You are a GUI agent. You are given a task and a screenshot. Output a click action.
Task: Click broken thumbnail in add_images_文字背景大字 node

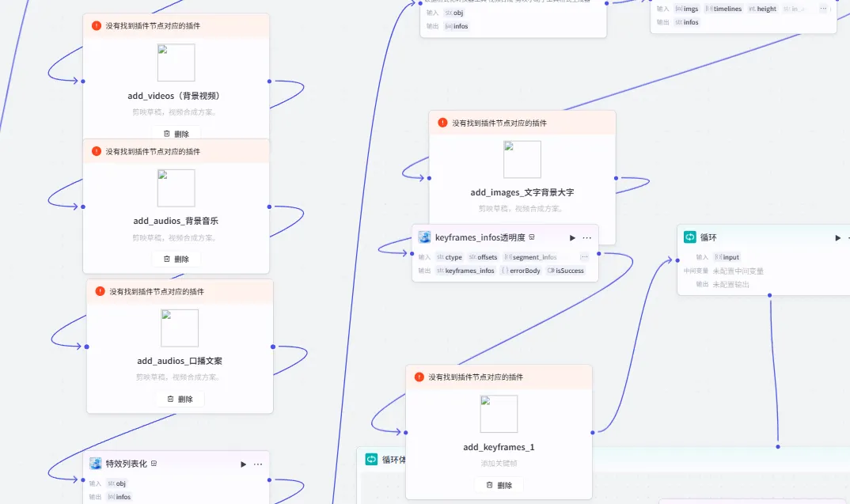[522, 159]
